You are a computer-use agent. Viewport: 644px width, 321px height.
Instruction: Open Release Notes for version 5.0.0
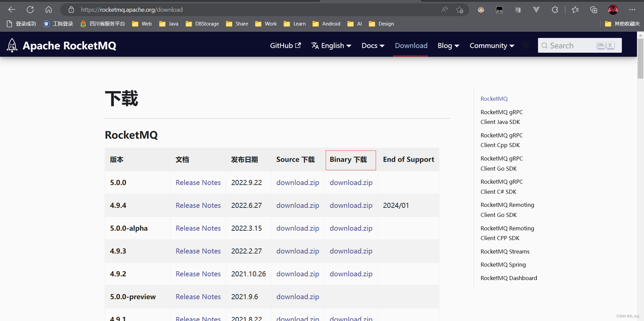[x=198, y=183]
